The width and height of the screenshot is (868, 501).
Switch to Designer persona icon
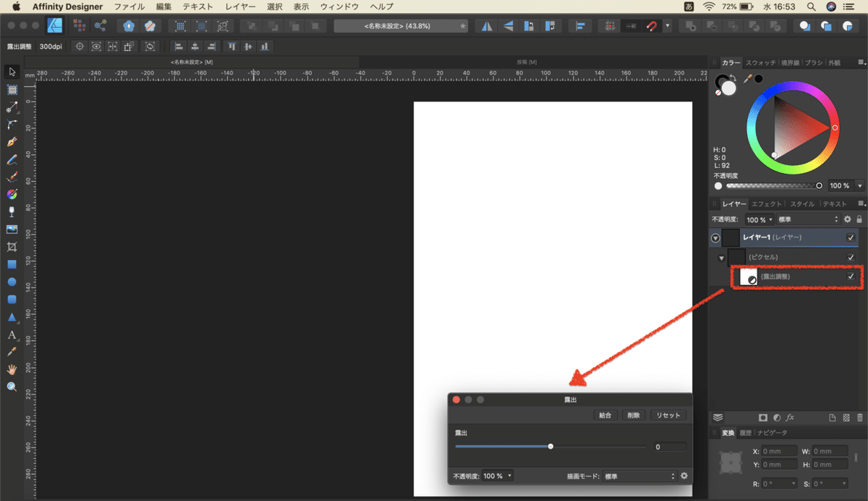tap(54, 25)
